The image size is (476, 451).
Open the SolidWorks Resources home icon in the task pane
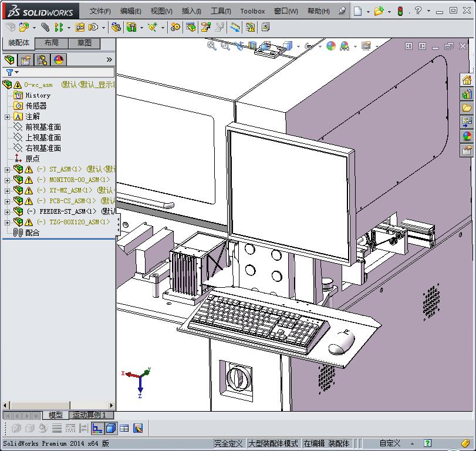point(467,80)
